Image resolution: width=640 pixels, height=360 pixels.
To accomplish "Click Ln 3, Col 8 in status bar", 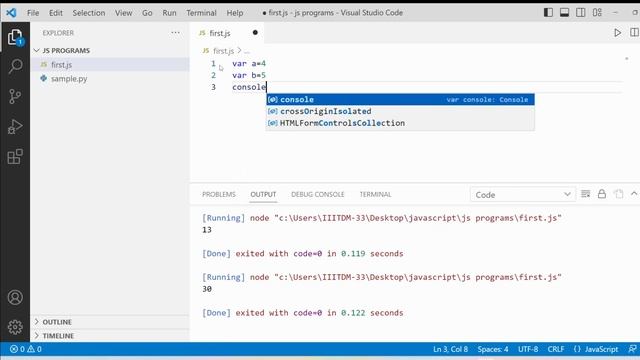I will coord(450,349).
